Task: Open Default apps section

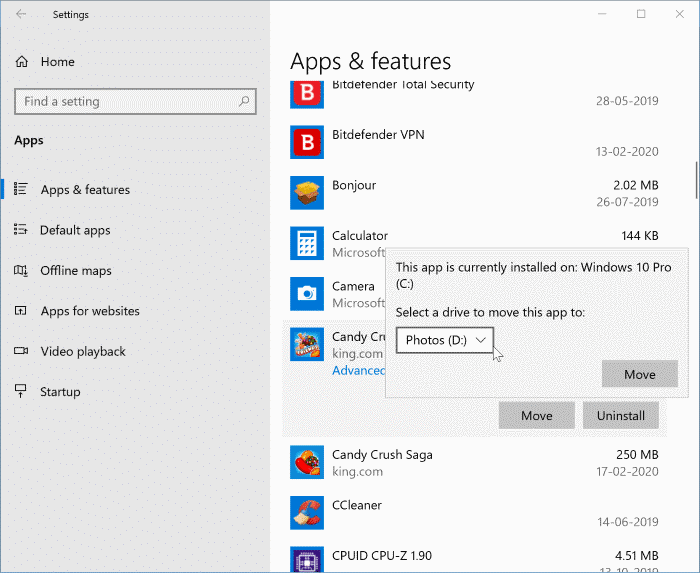Action: [x=75, y=230]
